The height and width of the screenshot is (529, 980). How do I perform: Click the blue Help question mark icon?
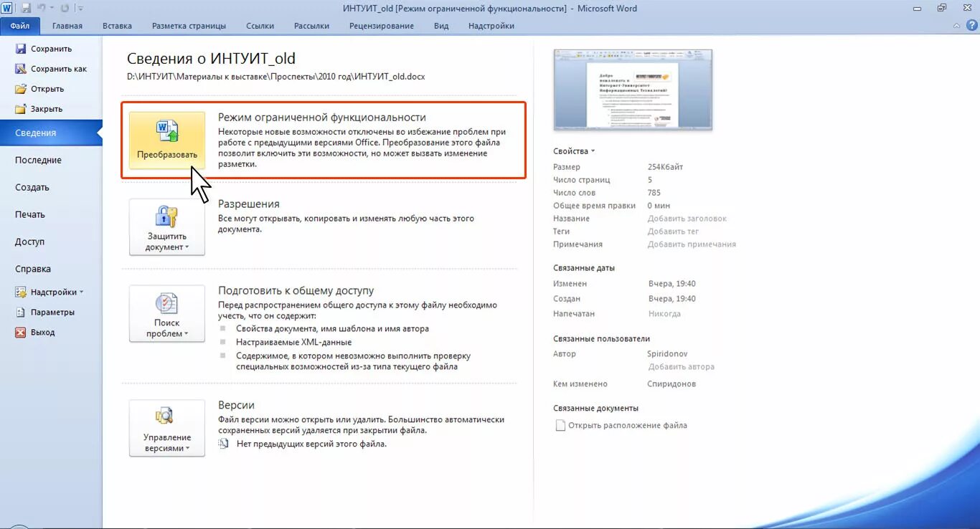click(x=971, y=26)
